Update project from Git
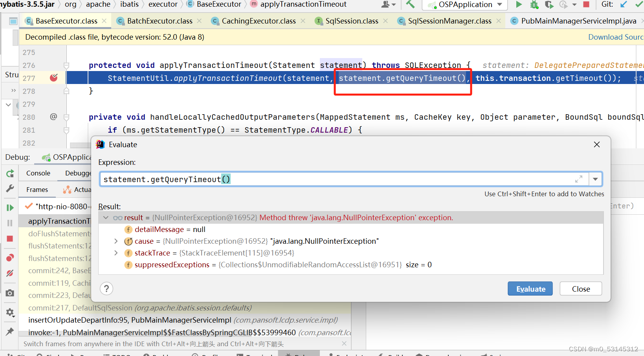The height and width of the screenshot is (356, 644). click(x=624, y=5)
